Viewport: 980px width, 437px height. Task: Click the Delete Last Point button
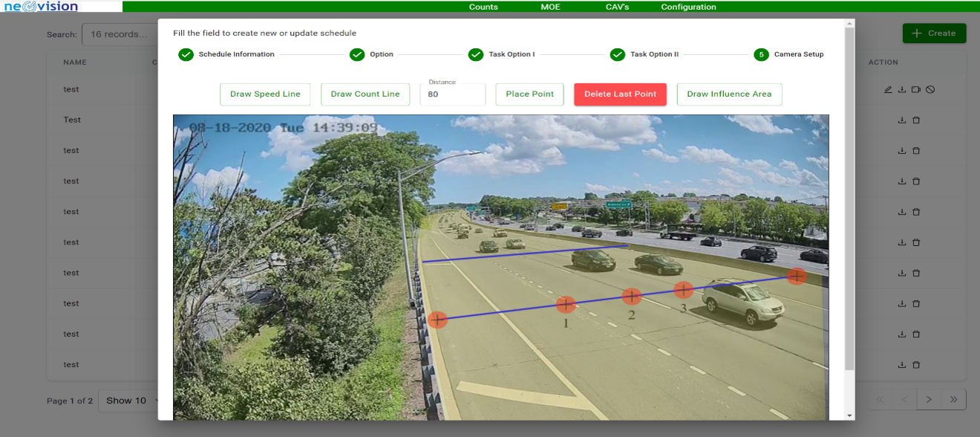tap(620, 94)
